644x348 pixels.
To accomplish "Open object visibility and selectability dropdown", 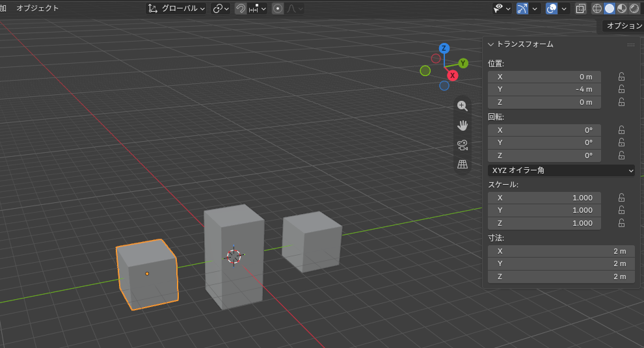I will point(502,8).
